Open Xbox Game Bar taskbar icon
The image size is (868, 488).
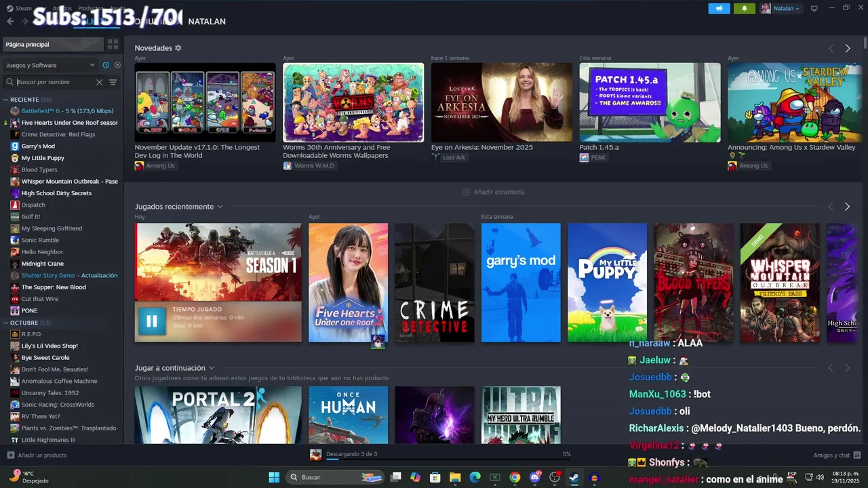point(495,477)
